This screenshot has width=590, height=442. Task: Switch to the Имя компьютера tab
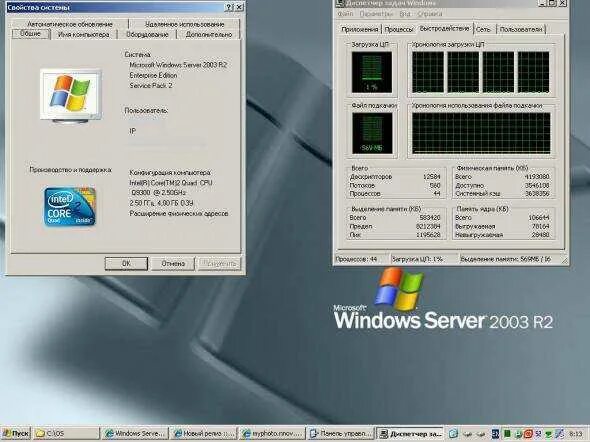click(x=84, y=35)
